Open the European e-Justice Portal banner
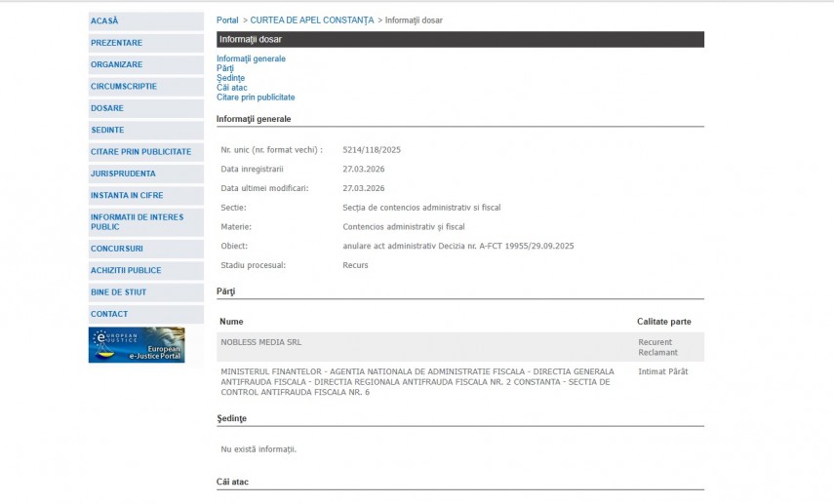Image resolution: width=834 pixels, height=504 pixels. pos(137,345)
